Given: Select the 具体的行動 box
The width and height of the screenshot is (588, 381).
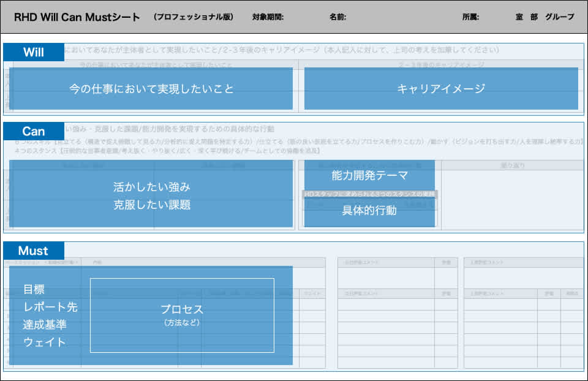Looking at the screenshot, I should pos(369,211).
